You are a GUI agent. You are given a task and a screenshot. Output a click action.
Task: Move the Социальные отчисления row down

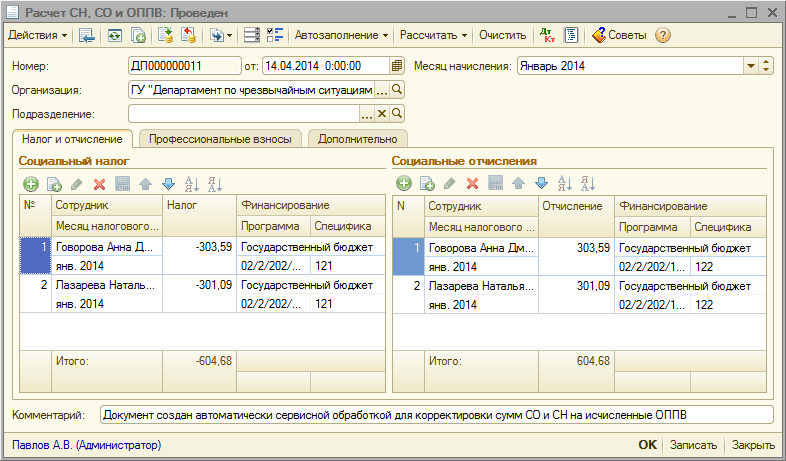[541, 184]
